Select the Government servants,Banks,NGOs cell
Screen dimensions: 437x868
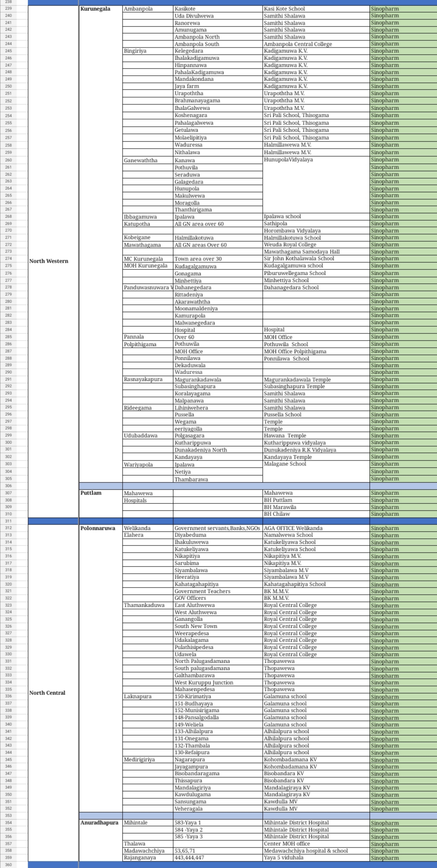point(218,528)
